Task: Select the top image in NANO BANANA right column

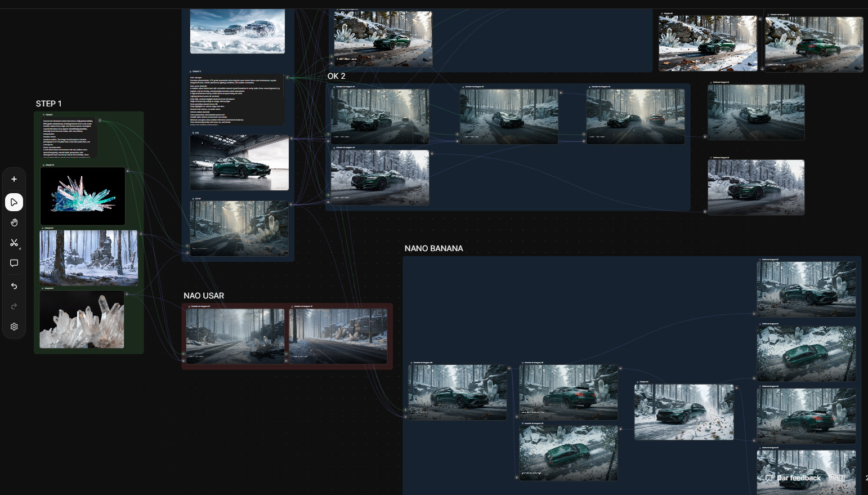Action: pyautogui.click(x=806, y=289)
